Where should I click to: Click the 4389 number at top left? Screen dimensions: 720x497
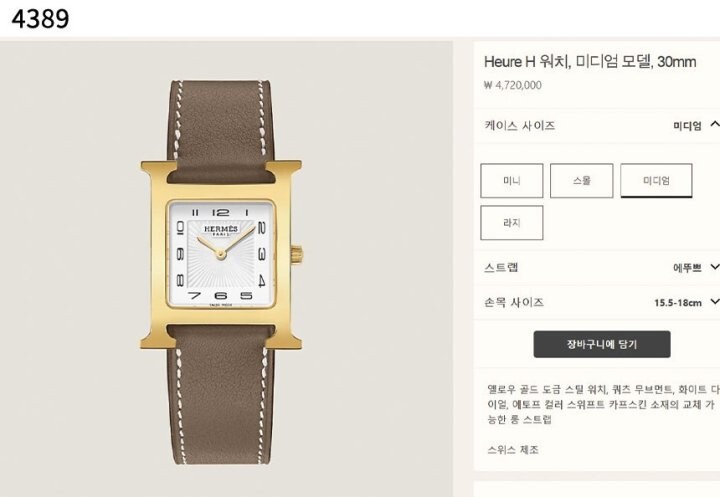pos(40,19)
